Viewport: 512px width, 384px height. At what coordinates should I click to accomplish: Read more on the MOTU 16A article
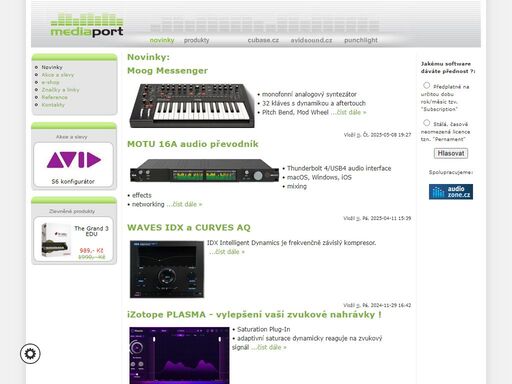point(184,204)
